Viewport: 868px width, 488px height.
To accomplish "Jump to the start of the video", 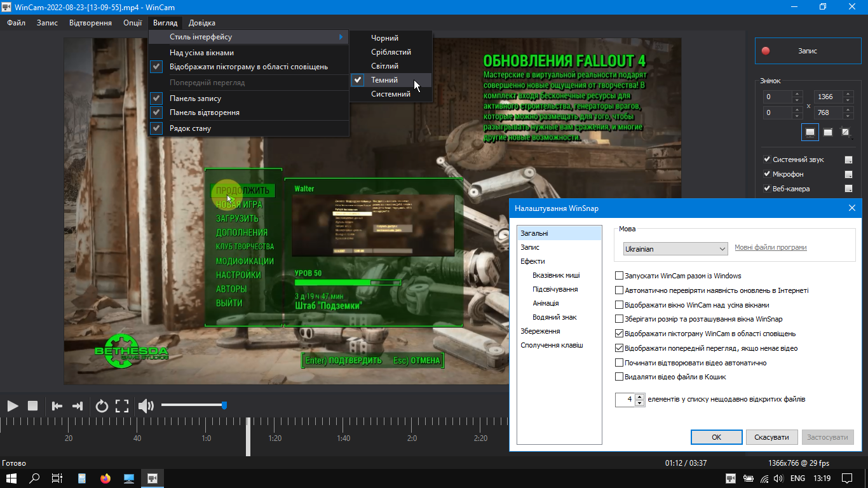I will pyautogui.click(x=57, y=405).
